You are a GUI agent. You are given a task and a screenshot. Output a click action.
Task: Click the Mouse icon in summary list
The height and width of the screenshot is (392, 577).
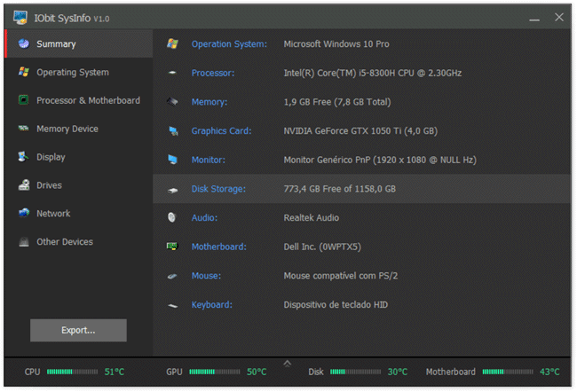tap(172, 276)
